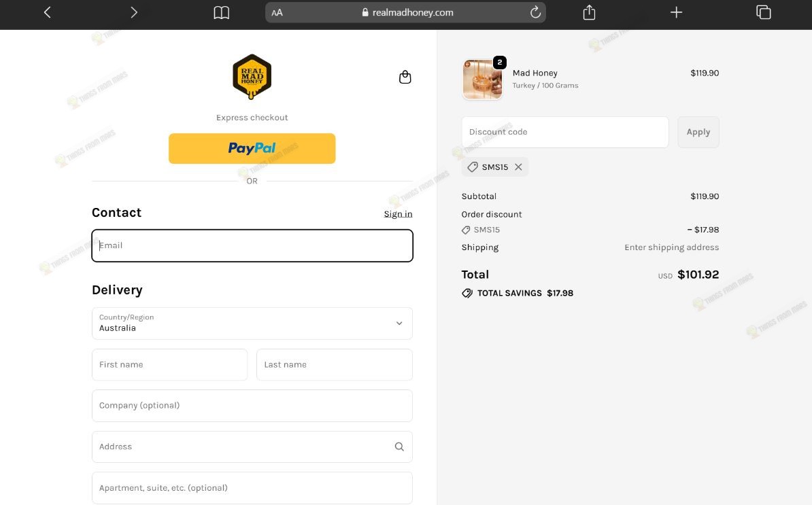Go back with the browser back arrow
This screenshot has height=505, width=812.
(x=47, y=12)
